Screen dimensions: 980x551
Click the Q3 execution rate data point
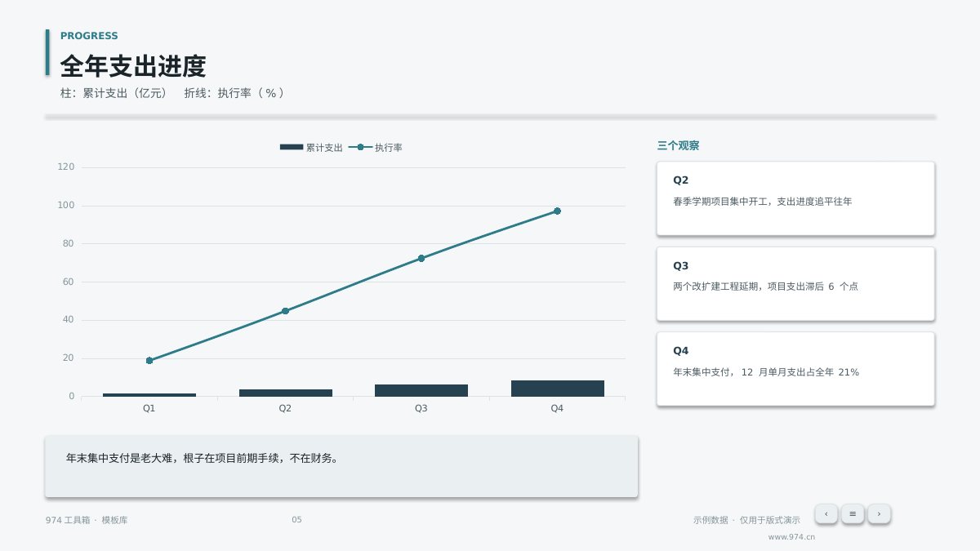421,258
